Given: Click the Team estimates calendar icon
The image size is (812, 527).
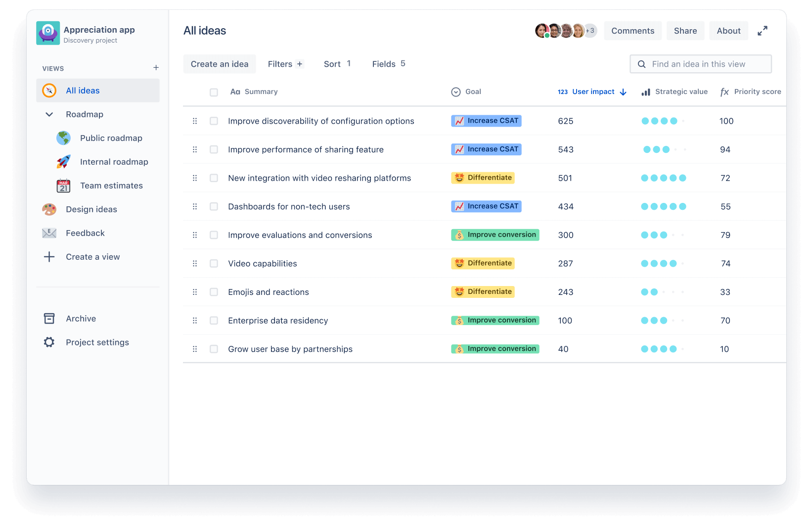Looking at the screenshot, I should click(63, 186).
